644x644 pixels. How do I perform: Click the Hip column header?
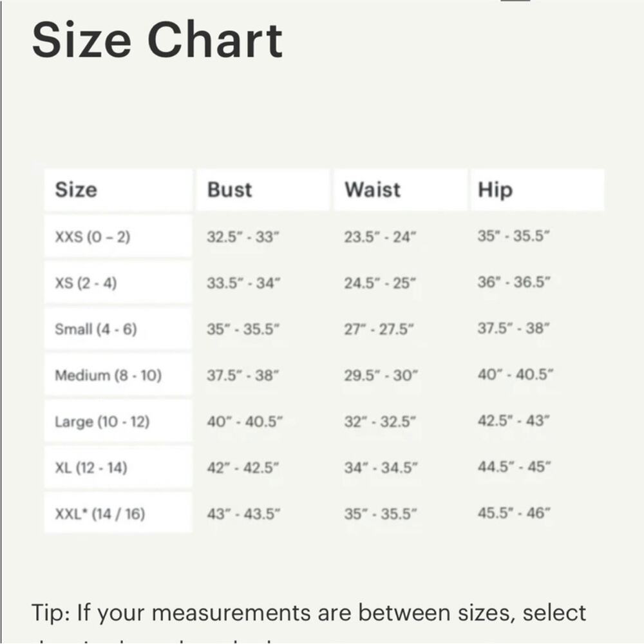click(495, 190)
